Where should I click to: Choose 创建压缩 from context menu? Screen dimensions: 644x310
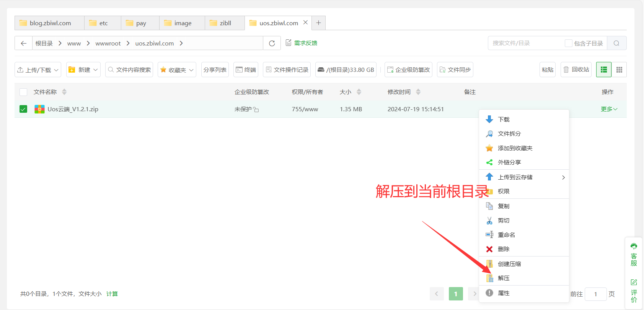(x=524, y=264)
